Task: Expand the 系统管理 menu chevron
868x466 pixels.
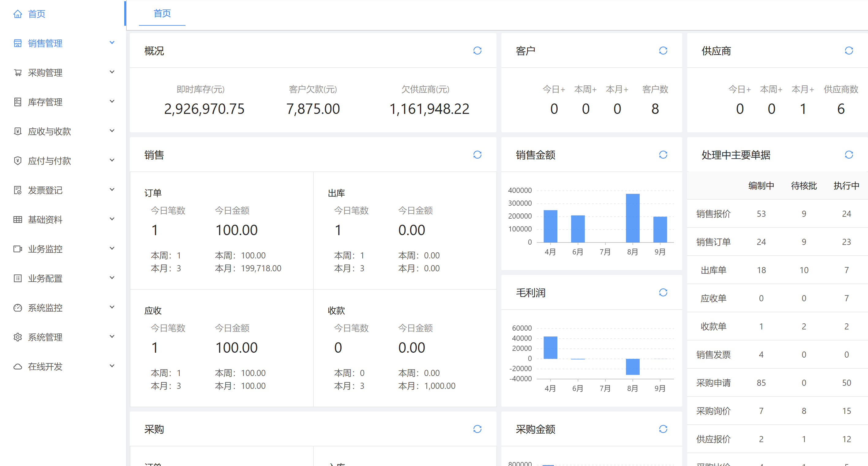Action: [112, 336]
